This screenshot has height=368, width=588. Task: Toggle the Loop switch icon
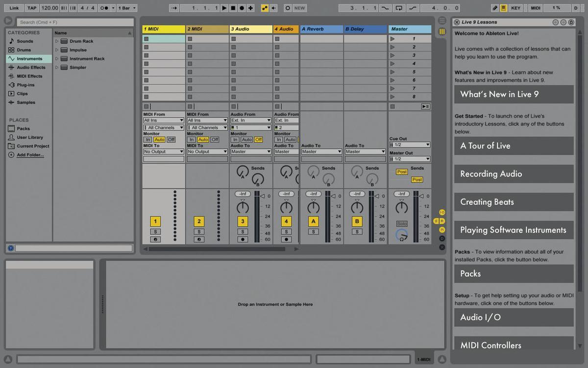tap(399, 8)
